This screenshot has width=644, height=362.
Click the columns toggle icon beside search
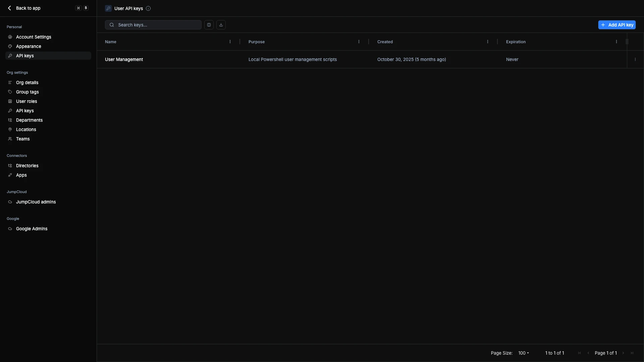(209, 25)
